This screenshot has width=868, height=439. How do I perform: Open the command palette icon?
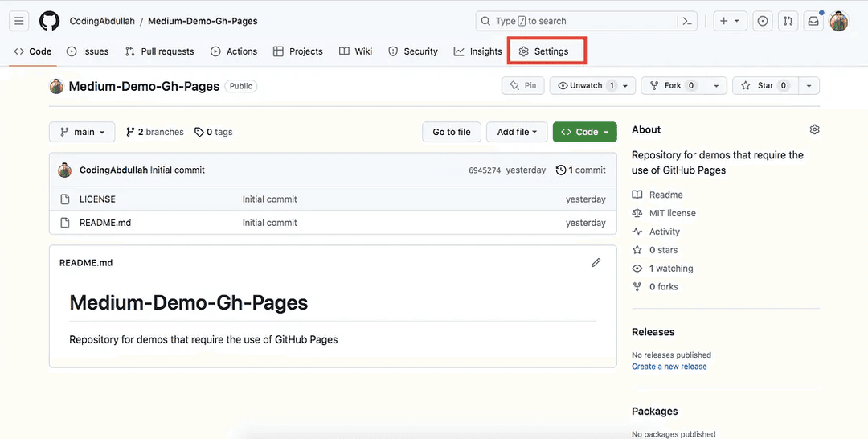(x=687, y=21)
